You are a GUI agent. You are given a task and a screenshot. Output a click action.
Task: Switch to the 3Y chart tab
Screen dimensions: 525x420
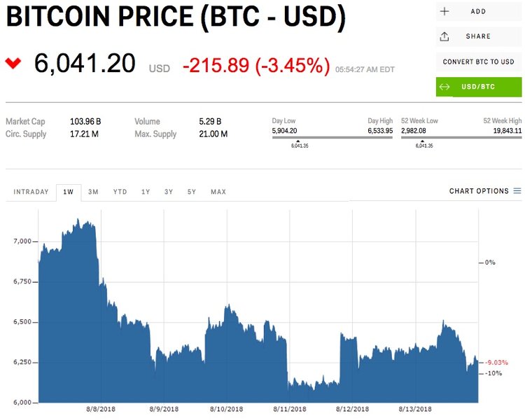[x=169, y=192]
